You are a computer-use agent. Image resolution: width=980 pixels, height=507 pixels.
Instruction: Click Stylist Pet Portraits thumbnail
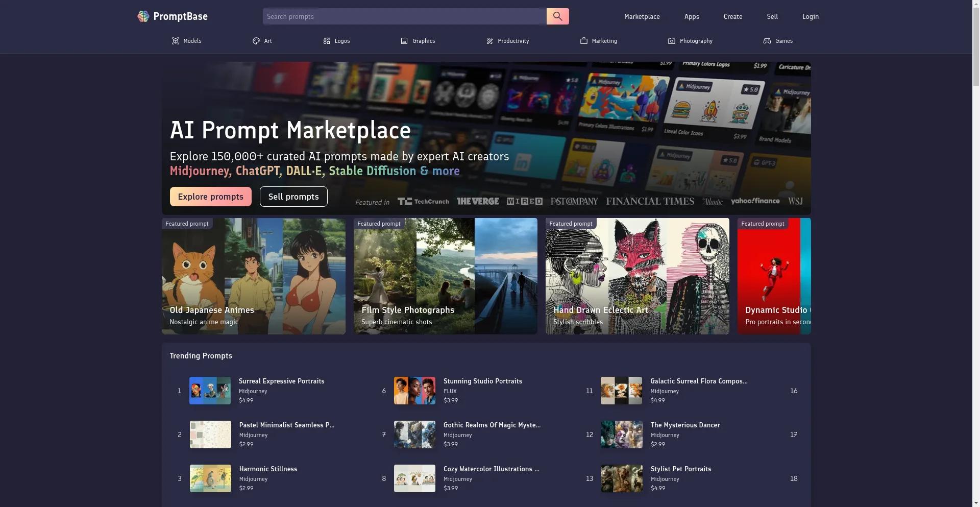[x=622, y=478]
